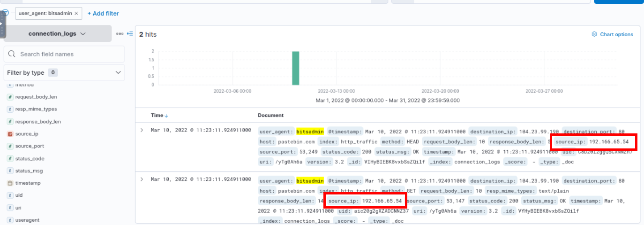Remove the user_agent: bitsadmin filter

click(76, 13)
